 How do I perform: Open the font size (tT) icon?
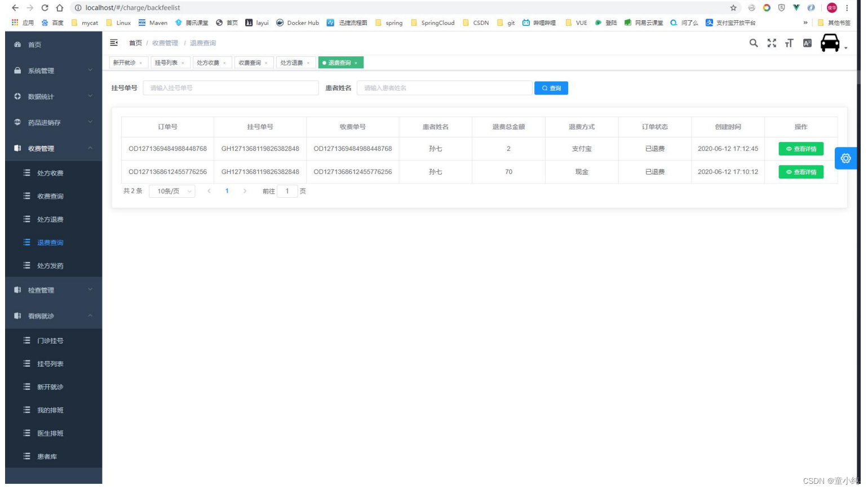[789, 43]
